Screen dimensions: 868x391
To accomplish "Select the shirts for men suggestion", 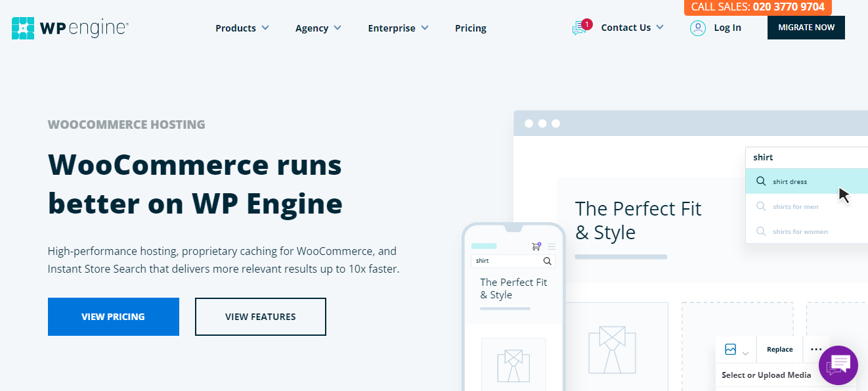I will tap(806, 206).
